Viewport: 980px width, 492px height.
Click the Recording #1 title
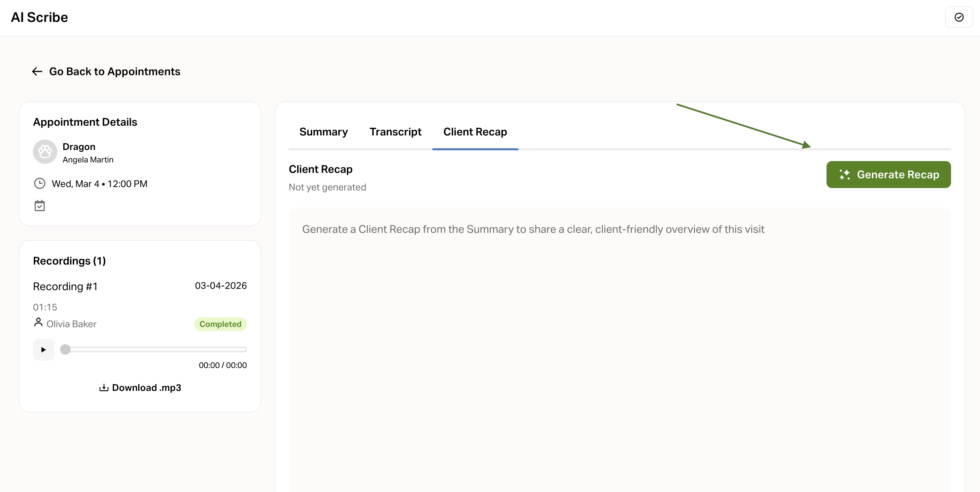65,286
